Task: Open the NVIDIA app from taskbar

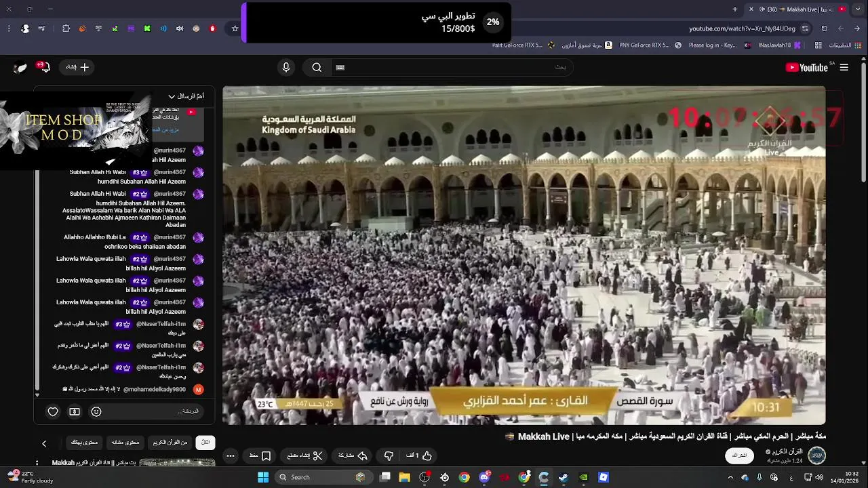Action: pyautogui.click(x=583, y=477)
